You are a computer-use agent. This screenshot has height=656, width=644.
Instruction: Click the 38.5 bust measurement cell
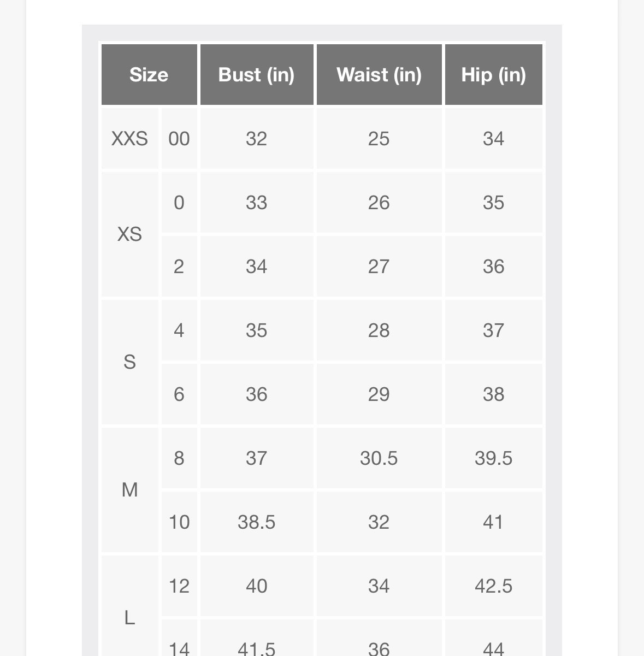[x=257, y=522]
